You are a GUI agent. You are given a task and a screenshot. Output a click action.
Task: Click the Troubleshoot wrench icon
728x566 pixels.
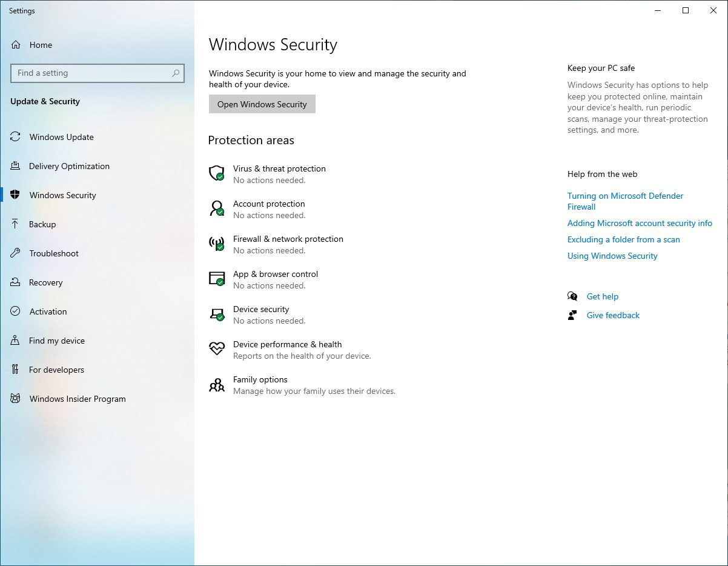(16, 253)
